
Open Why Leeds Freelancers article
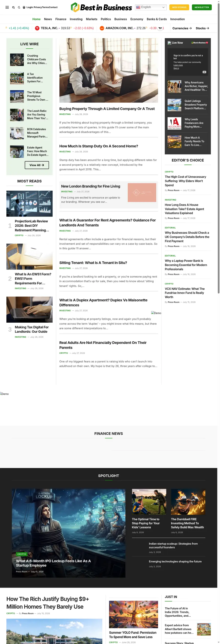coord(194,123)
